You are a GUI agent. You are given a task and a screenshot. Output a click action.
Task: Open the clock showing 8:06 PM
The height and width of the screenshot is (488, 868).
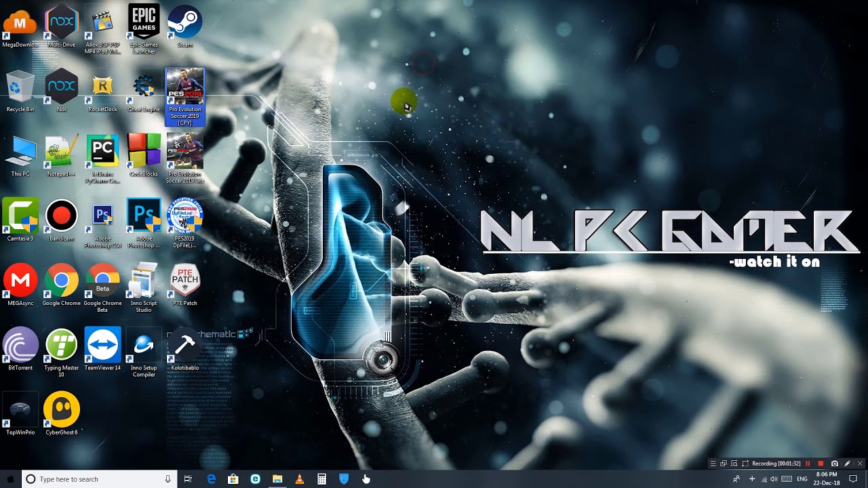tap(827, 479)
